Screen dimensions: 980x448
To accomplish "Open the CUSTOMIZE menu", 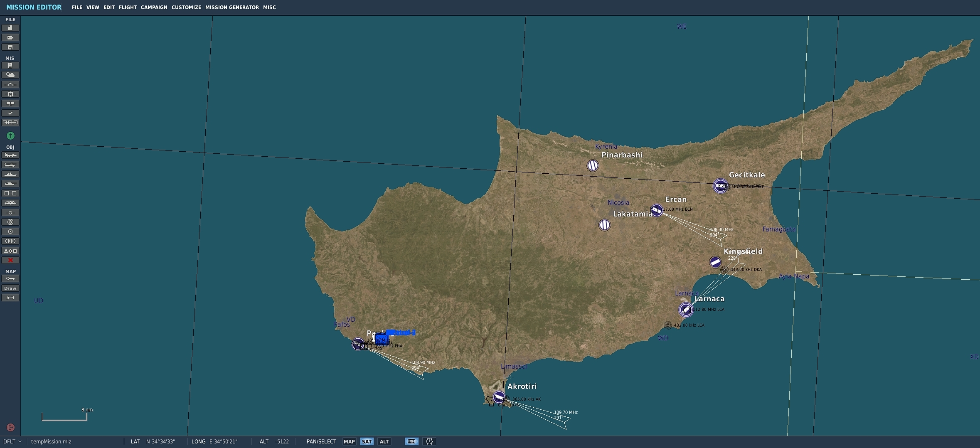I will pyautogui.click(x=186, y=7).
